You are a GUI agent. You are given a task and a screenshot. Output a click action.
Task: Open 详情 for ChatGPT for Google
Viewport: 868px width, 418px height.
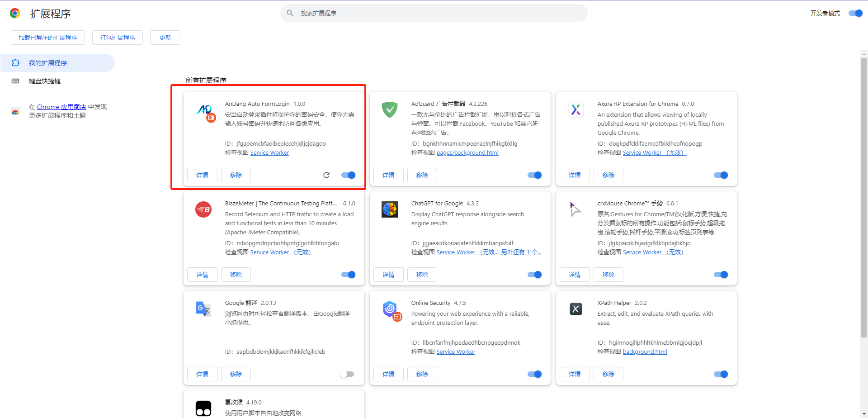pyautogui.click(x=388, y=275)
